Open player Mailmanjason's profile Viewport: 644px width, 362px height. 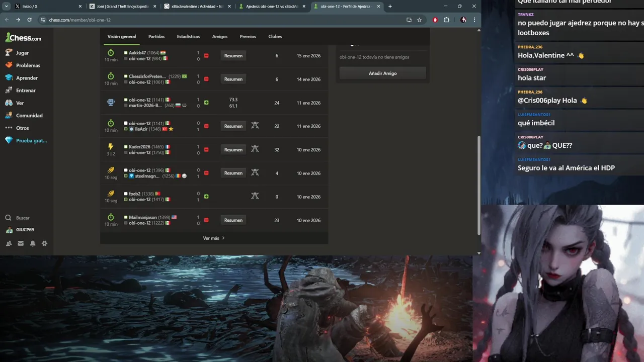(x=143, y=217)
